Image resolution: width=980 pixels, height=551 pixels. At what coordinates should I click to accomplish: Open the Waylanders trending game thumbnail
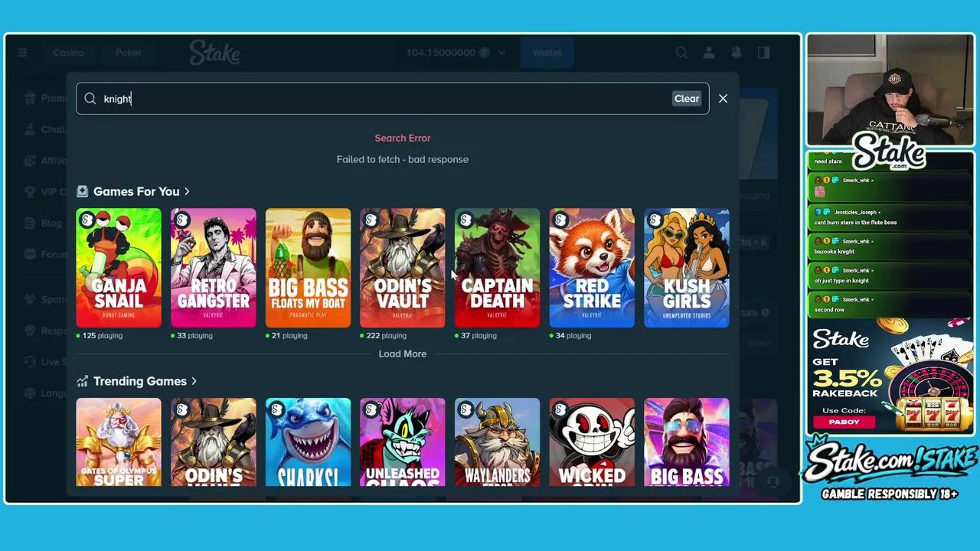coord(497,442)
